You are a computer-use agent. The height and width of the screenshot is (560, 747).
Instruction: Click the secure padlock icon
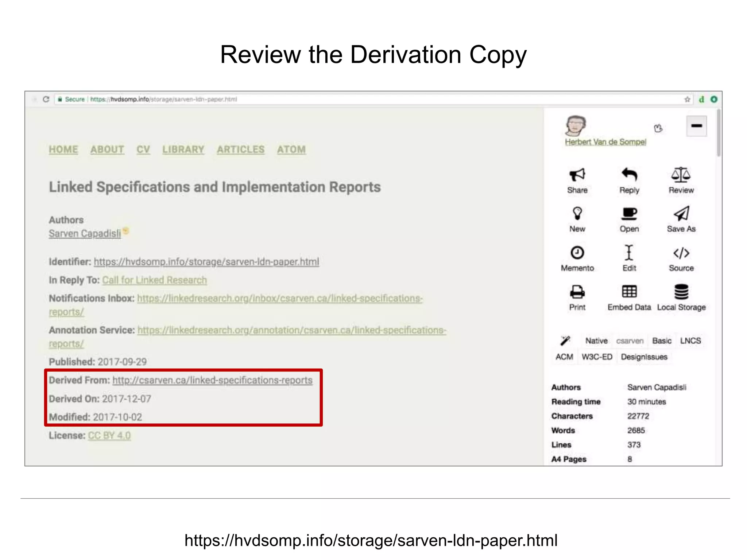(60, 99)
